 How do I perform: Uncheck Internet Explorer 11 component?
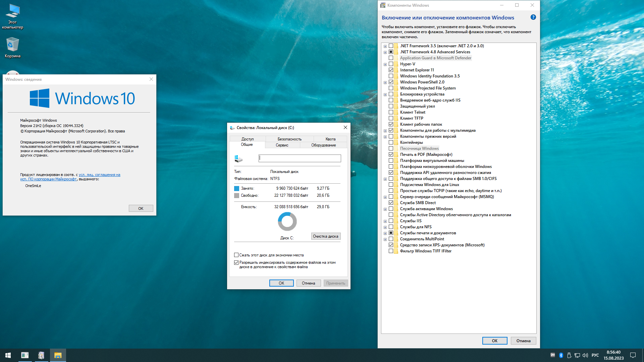point(391,70)
